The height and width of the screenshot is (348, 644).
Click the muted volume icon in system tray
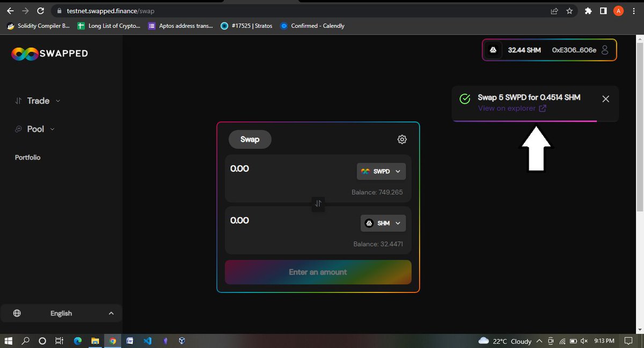point(584,341)
